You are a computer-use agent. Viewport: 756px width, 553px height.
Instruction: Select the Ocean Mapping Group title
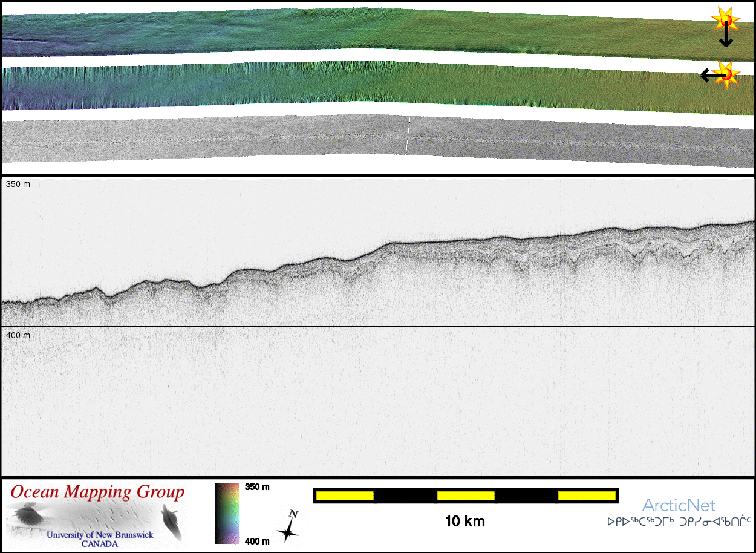pyautogui.click(x=97, y=492)
